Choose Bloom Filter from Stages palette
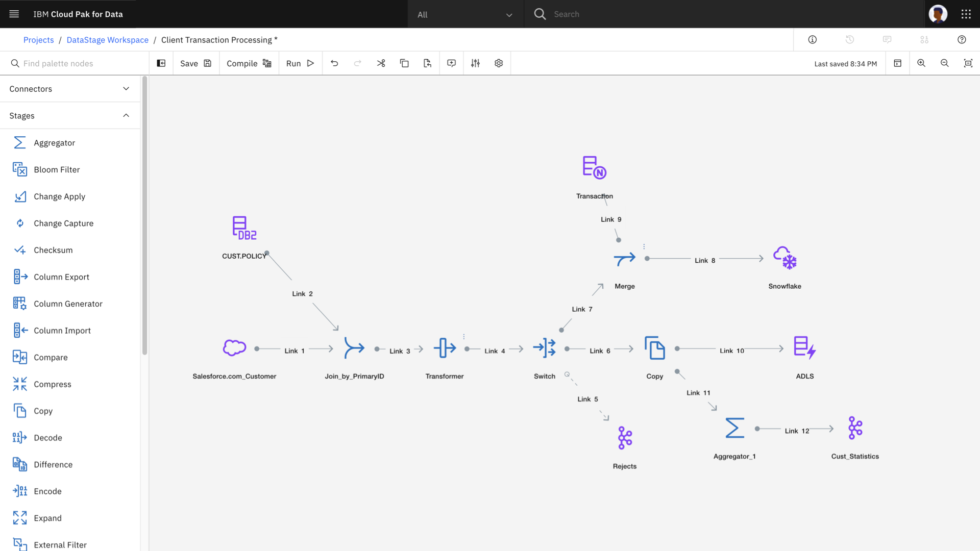This screenshot has height=551, width=980. tap(57, 170)
